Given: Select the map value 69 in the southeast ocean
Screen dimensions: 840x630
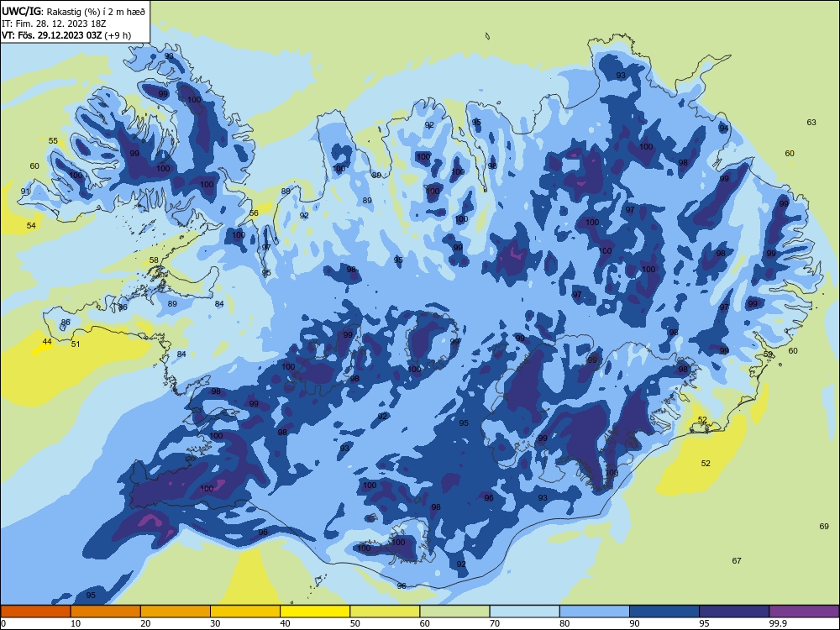Looking at the screenshot, I should tap(824, 526).
